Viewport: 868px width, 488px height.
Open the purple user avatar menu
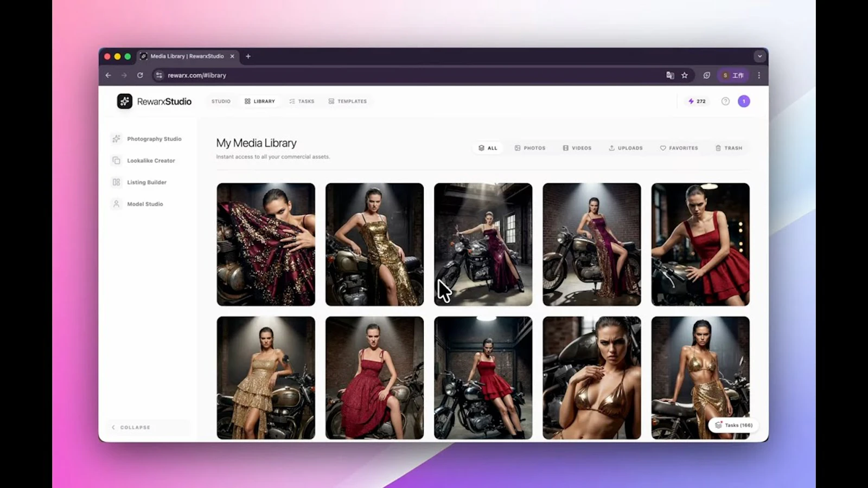tap(744, 101)
